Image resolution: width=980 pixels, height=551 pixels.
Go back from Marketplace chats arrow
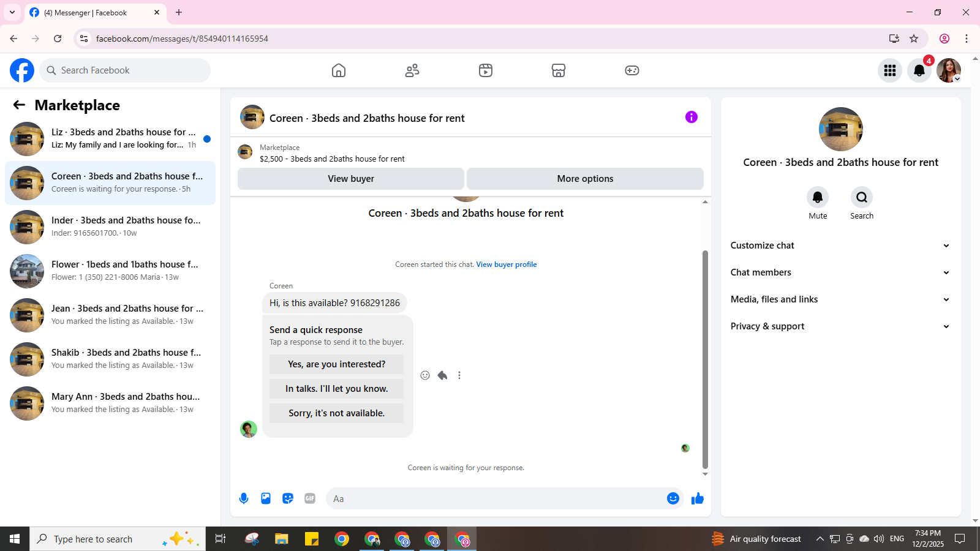tap(19, 105)
